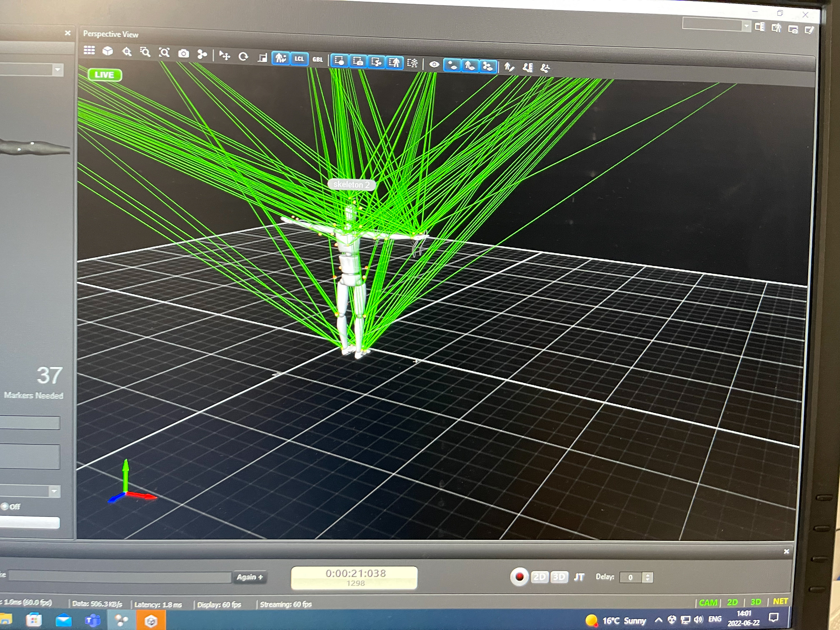This screenshot has width=840, height=630.
Task: Click the Again + button
Action: [250, 577]
